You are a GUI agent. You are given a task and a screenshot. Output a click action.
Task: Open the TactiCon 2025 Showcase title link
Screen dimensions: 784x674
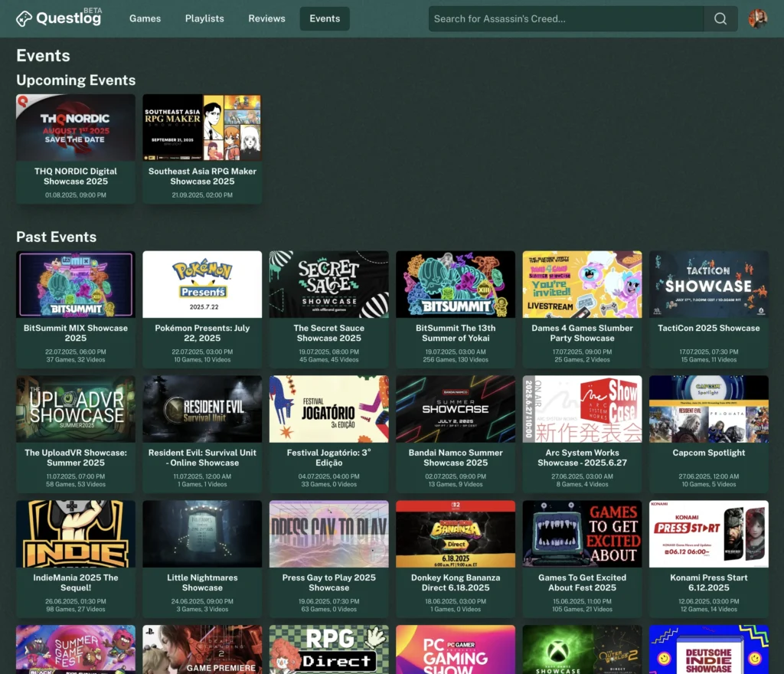coord(708,328)
